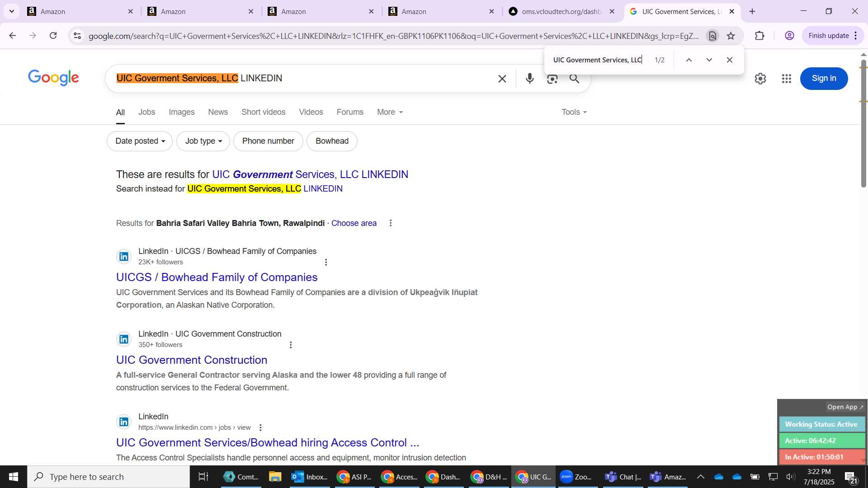Viewport: 868px width, 488px height.
Task: Go to next find-in-page match
Action: coord(709,60)
